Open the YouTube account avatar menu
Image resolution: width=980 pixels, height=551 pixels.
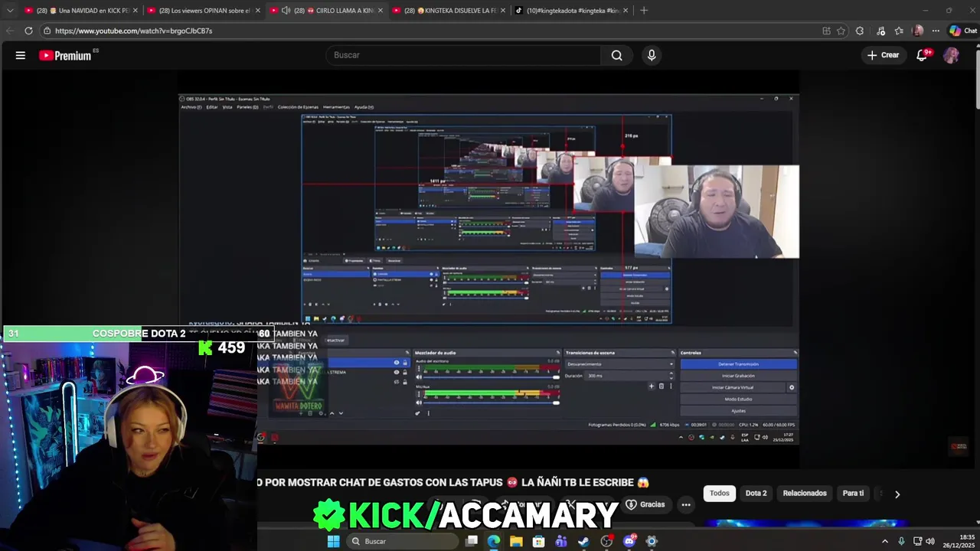(x=951, y=55)
